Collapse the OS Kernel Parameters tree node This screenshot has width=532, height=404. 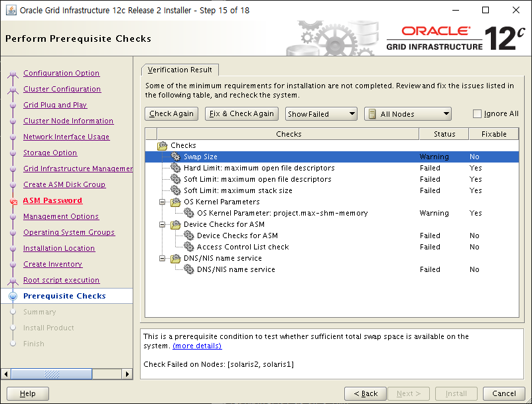(162, 202)
